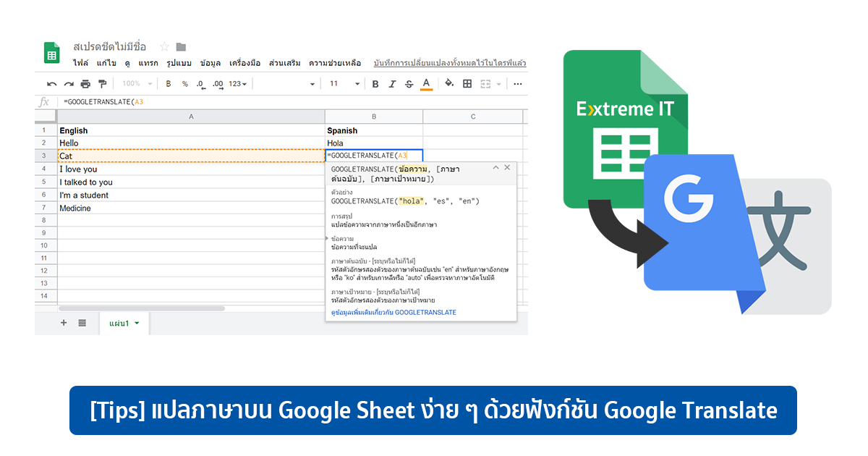Viewport: 868px width, 456px height.
Task: Show more toolbar options (three dots)
Action: pyautogui.click(x=518, y=84)
